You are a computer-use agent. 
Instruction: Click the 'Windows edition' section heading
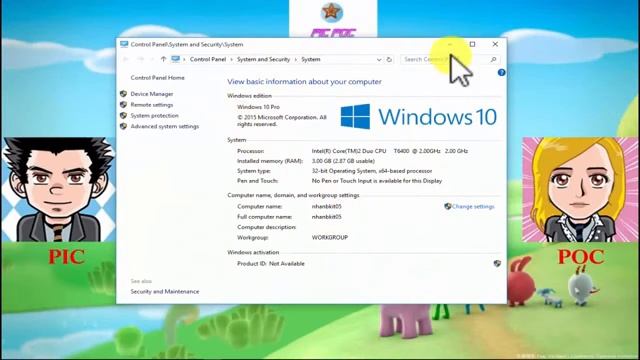pos(249,96)
